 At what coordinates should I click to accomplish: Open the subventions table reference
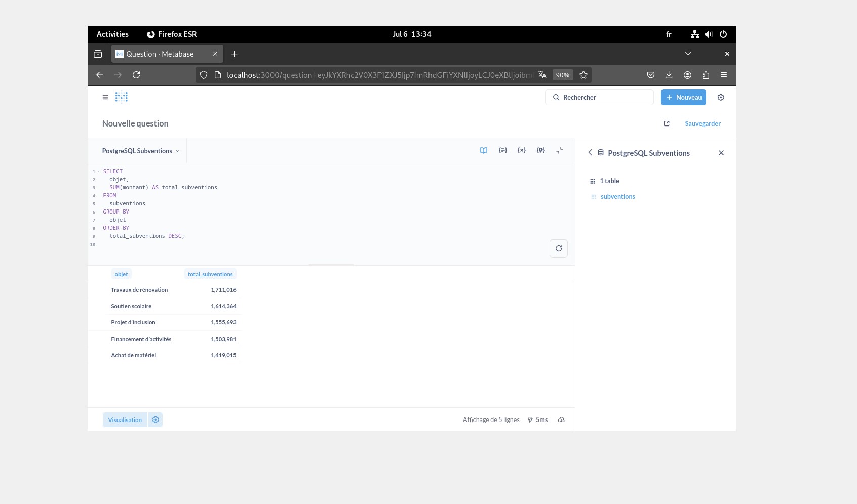click(617, 197)
